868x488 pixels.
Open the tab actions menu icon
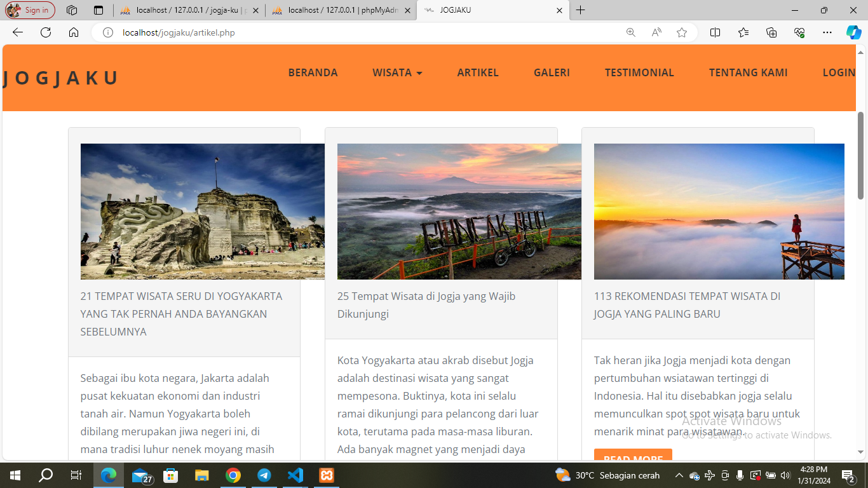98,10
